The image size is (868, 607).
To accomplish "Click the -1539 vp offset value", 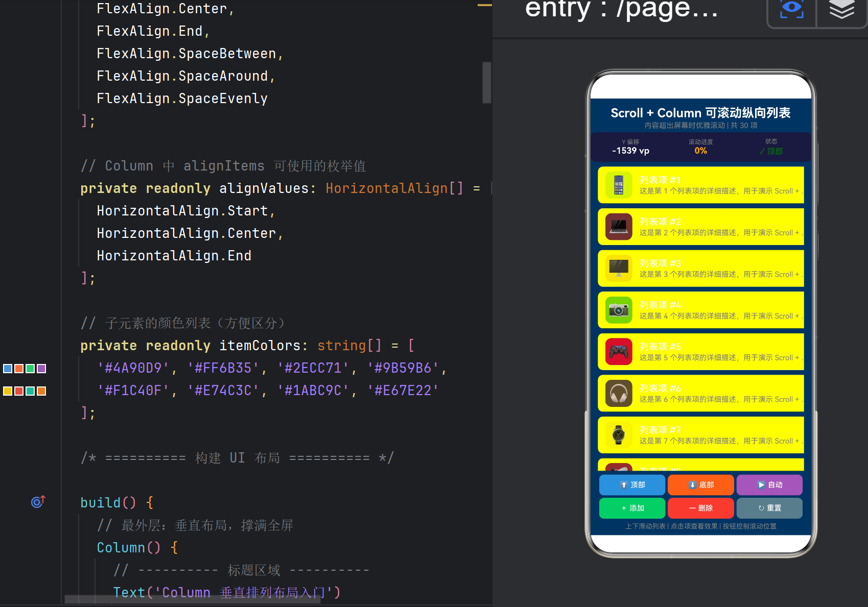I will [x=630, y=151].
